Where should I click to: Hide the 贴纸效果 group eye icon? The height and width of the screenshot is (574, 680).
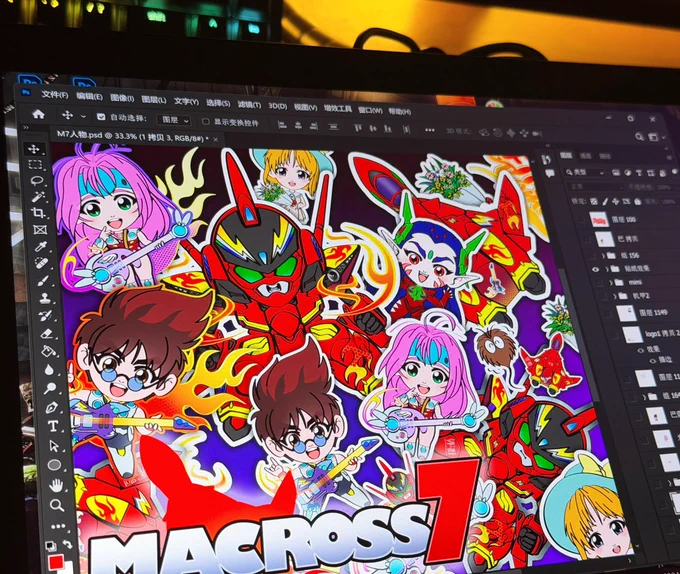pos(595,270)
